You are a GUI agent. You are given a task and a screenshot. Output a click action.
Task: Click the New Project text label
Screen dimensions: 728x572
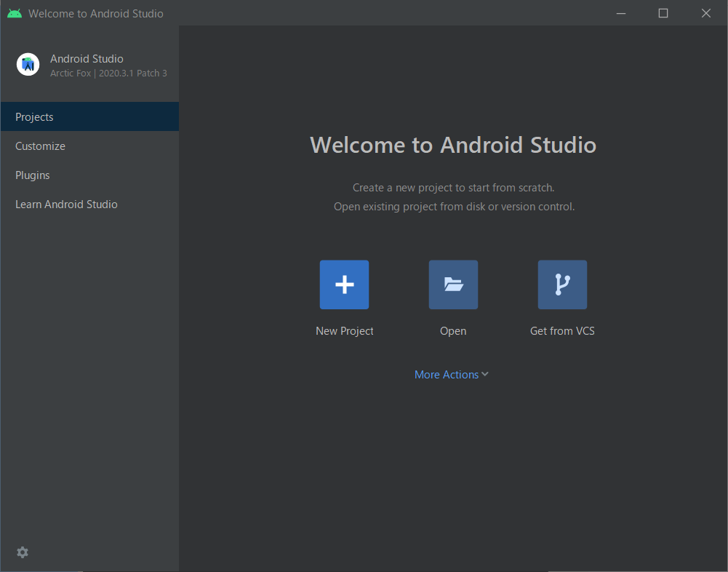(344, 331)
